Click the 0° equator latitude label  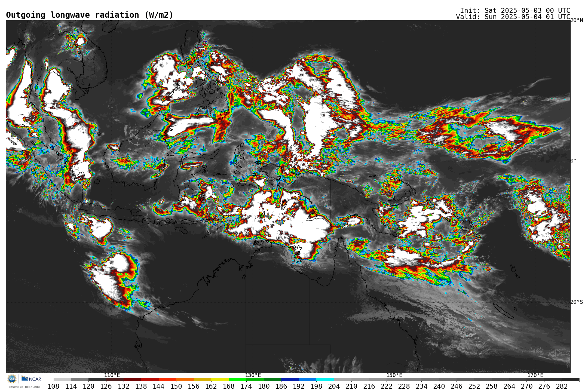(x=573, y=161)
